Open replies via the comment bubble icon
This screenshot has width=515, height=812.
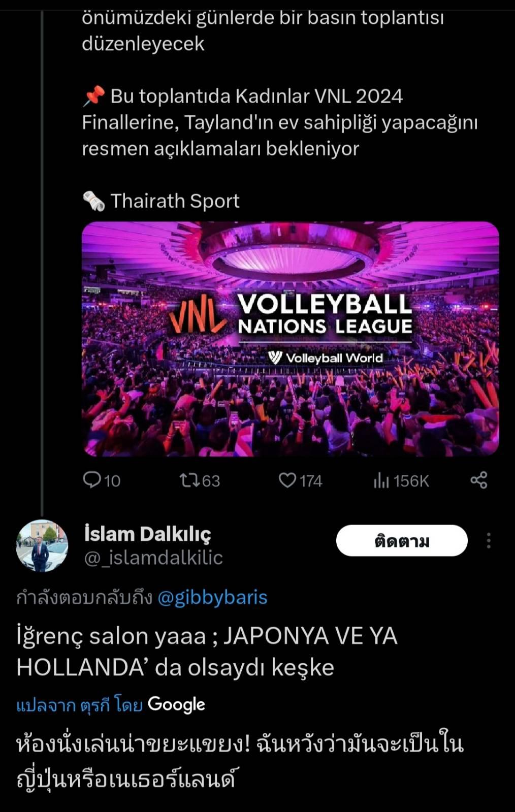pyautogui.click(x=92, y=480)
